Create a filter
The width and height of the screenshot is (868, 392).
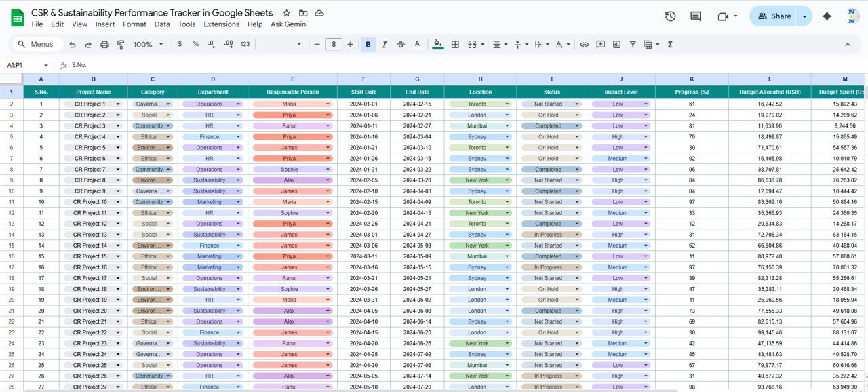coord(632,43)
